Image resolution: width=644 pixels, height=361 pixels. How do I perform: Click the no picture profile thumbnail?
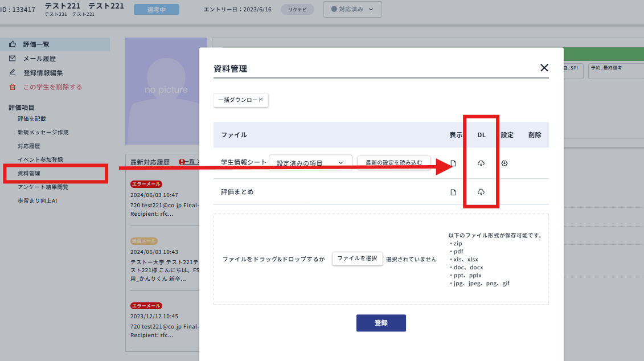point(166,89)
